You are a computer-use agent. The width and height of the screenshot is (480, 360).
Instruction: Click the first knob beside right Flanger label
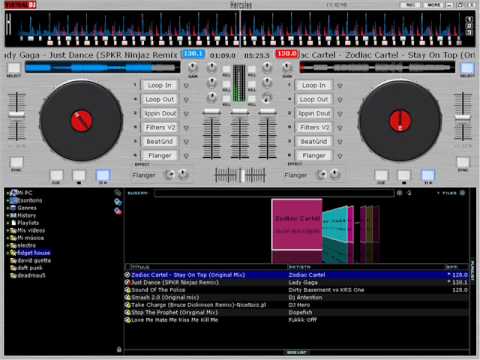click(322, 174)
